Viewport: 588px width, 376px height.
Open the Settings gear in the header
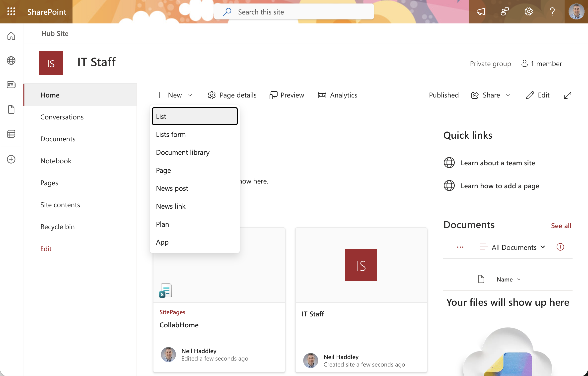[529, 11]
